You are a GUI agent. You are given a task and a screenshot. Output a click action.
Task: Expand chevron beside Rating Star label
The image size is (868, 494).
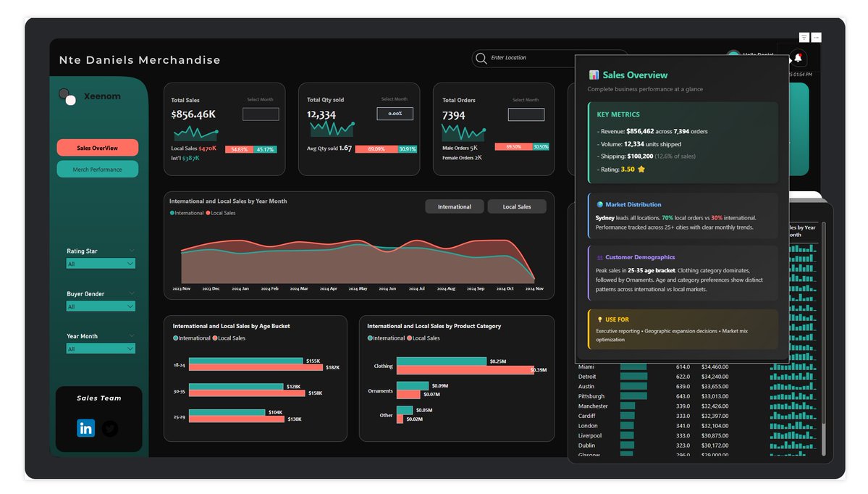131,251
